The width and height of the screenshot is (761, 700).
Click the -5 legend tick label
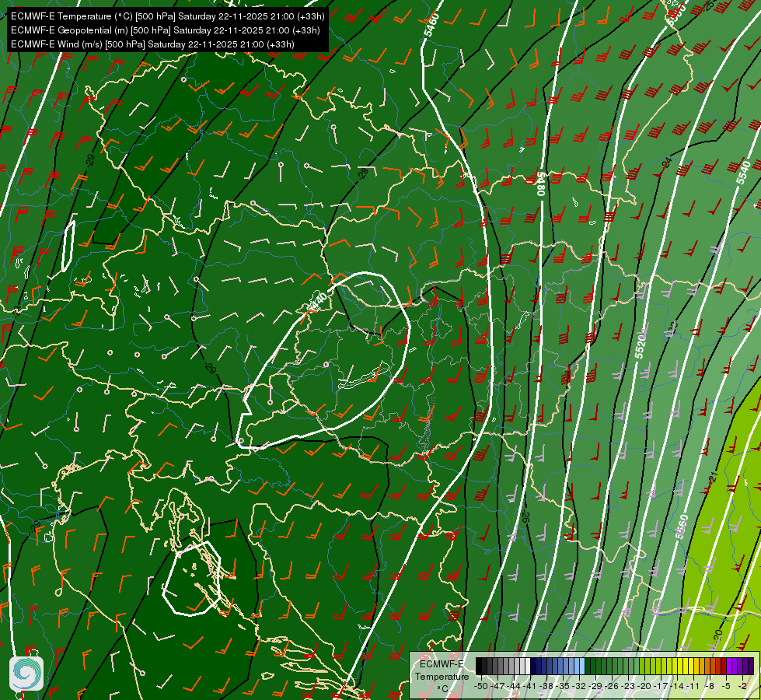(x=726, y=687)
